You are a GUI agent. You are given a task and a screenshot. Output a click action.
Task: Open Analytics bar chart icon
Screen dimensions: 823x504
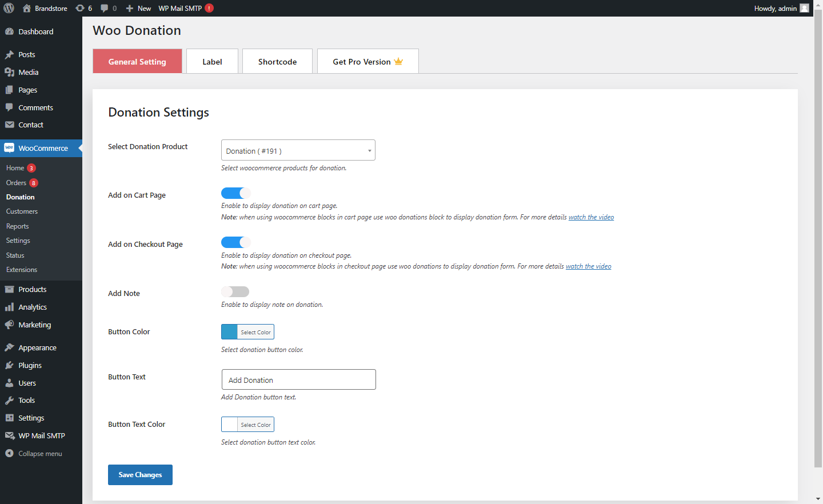click(x=9, y=307)
